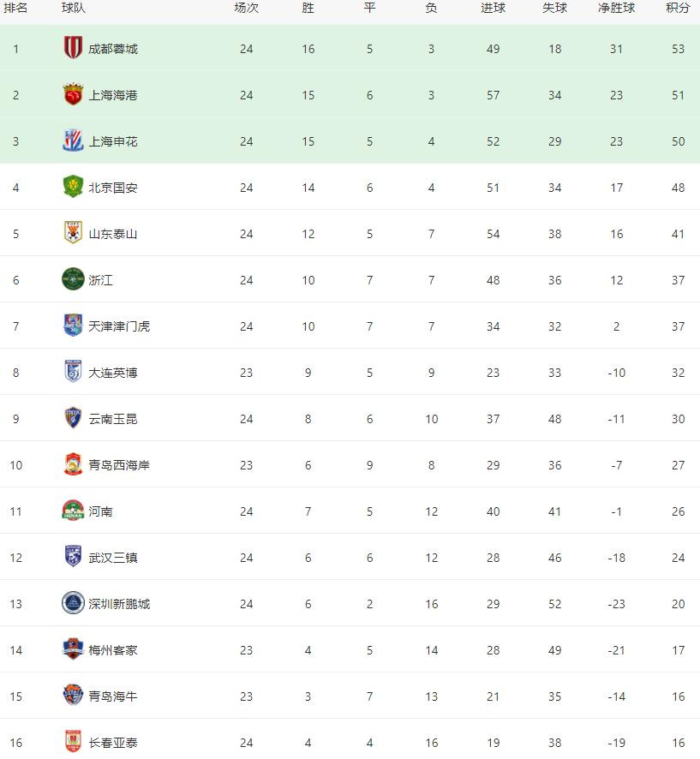Click the 天津津门虎 team badge

pos(73,326)
